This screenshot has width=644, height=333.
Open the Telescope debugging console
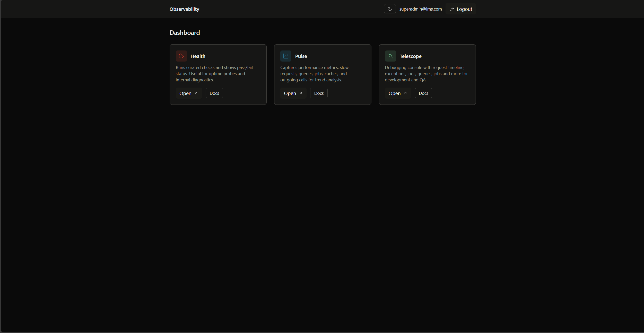[397, 93]
